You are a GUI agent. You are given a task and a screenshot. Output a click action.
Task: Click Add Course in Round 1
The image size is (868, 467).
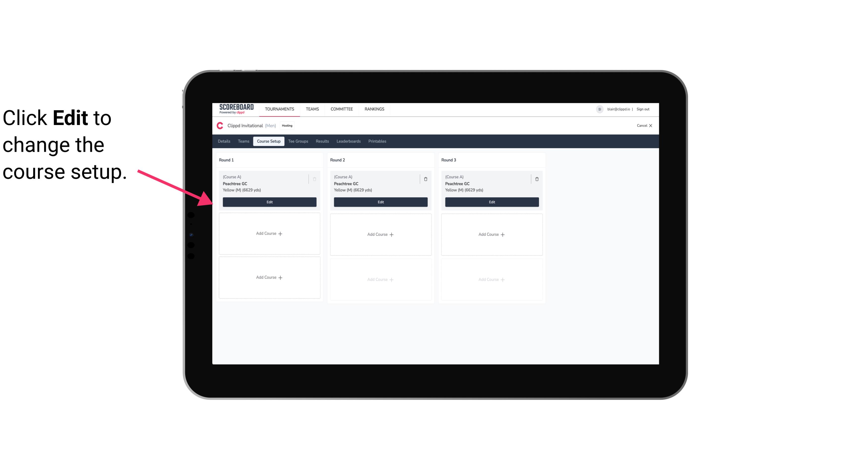[x=270, y=234]
